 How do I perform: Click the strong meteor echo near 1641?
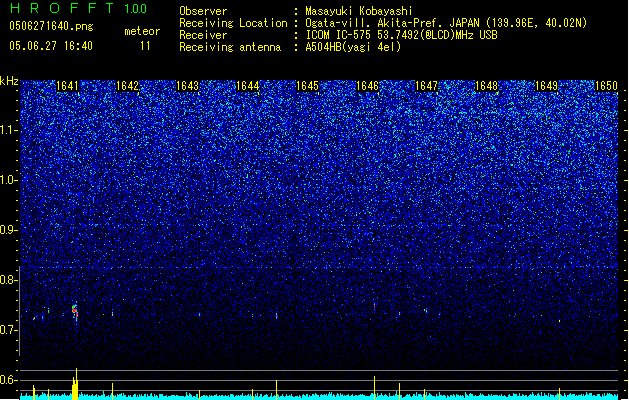75,312
